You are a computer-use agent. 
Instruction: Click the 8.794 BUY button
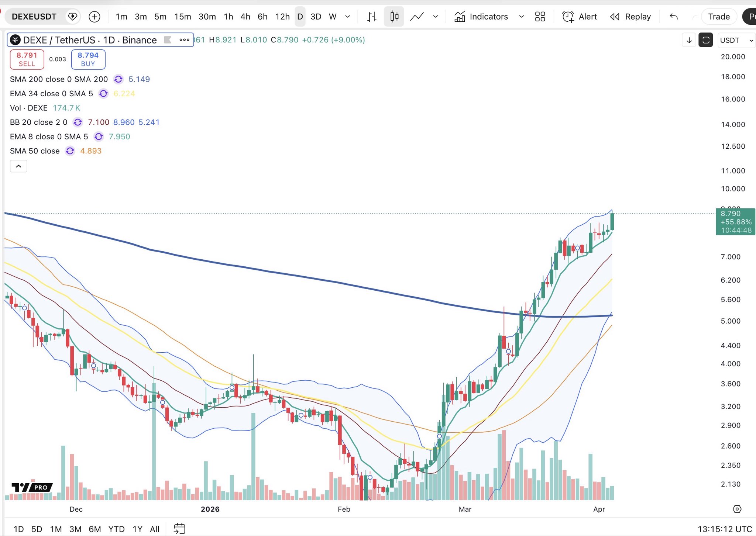(88, 59)
